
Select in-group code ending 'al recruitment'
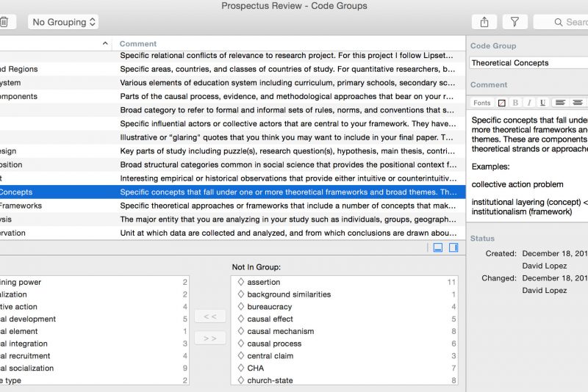tap(94, 356)
